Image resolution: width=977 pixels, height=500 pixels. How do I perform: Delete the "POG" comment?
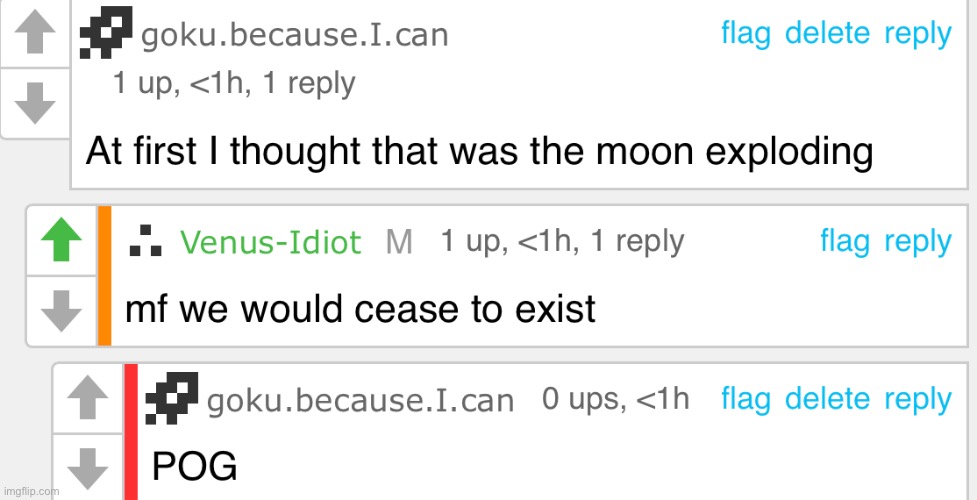pos(827,399)
